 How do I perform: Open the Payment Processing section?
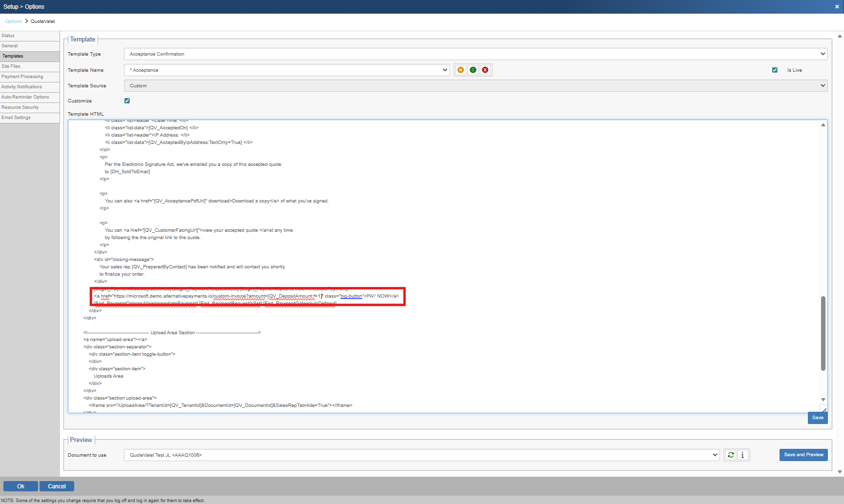22,77
